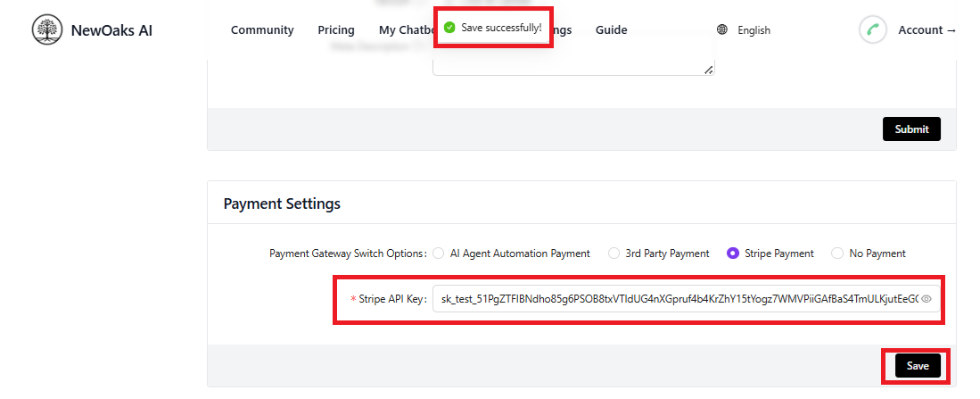Click Save in Payment Settings

(x=918, y=366)
